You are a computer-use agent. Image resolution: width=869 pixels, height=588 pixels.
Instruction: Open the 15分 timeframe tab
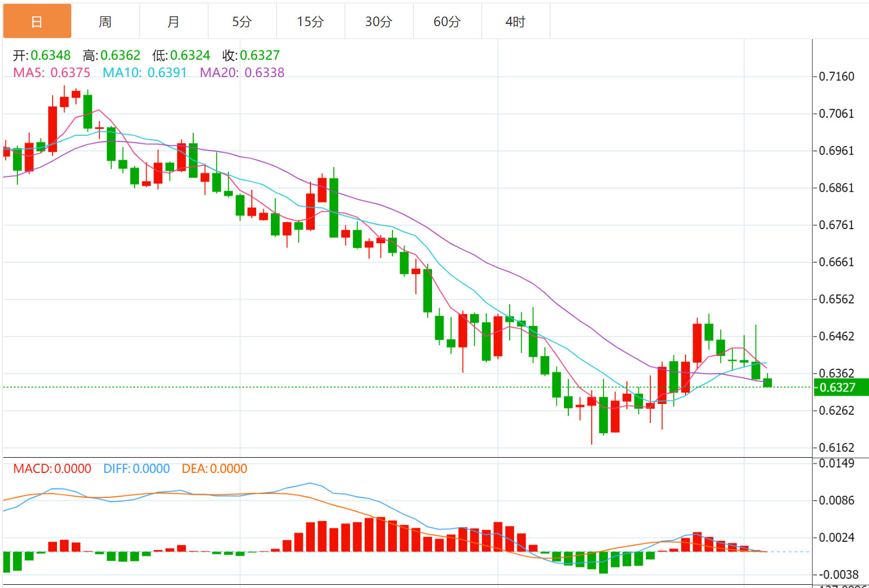coord(310,22)
